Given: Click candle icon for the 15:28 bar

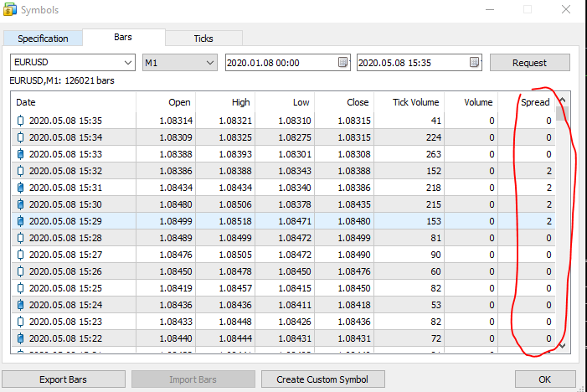Looking at the screenshot, I should (x=21, y=238).
